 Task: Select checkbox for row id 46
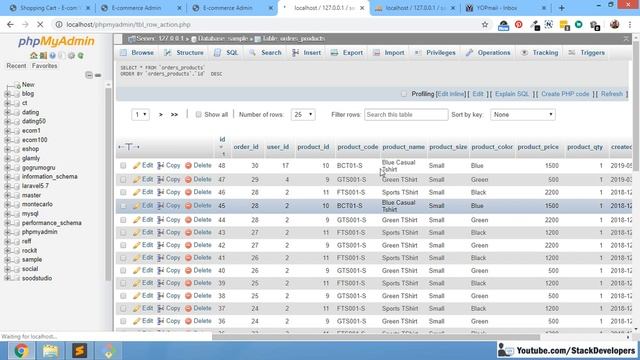[x=123, y=192]
